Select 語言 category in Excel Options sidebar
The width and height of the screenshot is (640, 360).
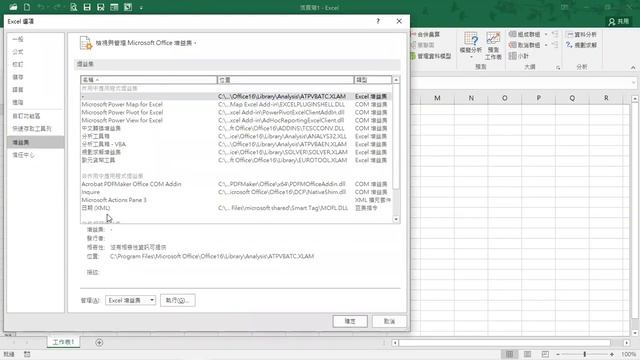[x=36, y=90]
